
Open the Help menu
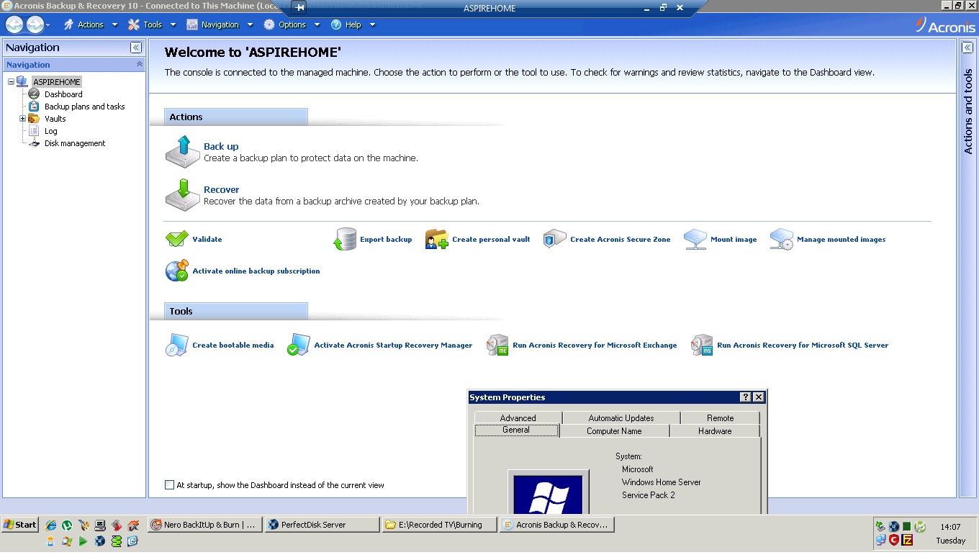pos(352,24)
